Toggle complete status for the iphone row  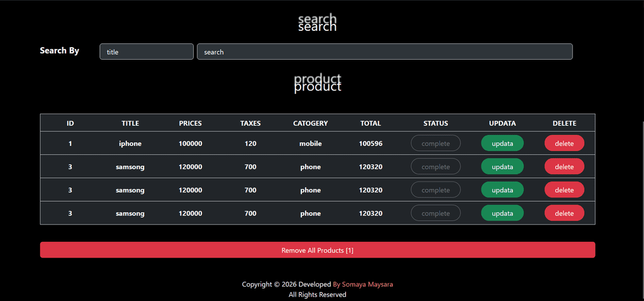pos(436,143)
